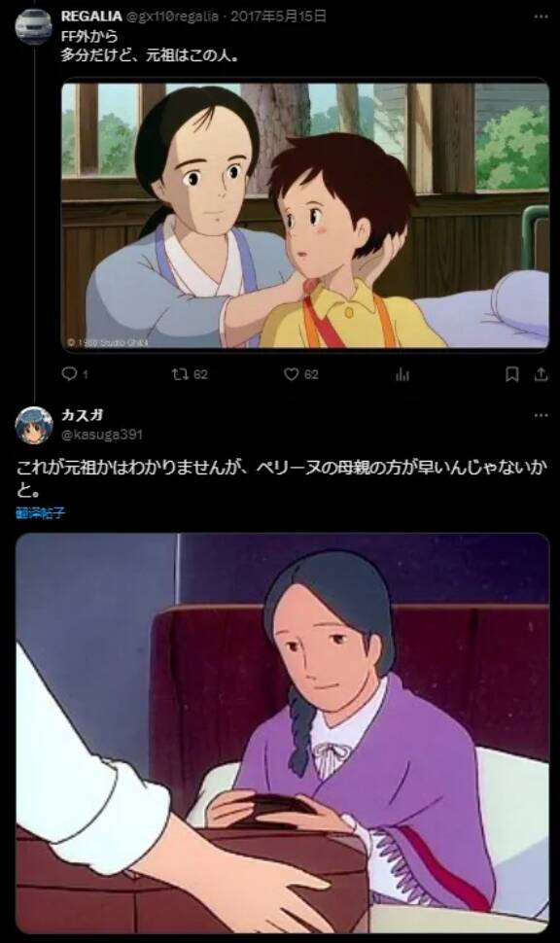Open REGALIA's car profile avatar
Viewport: 560px width, 943px height.
pyautogui.click(x=34, y=25)
